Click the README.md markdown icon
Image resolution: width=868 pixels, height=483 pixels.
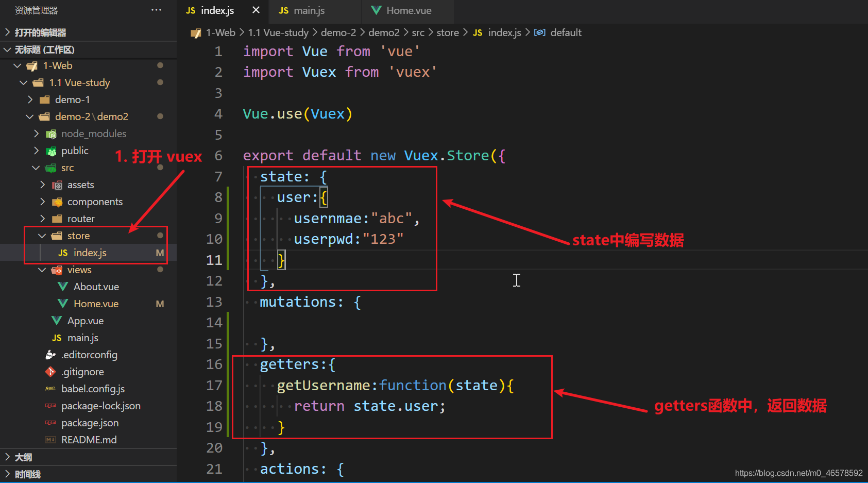(50, 440)
